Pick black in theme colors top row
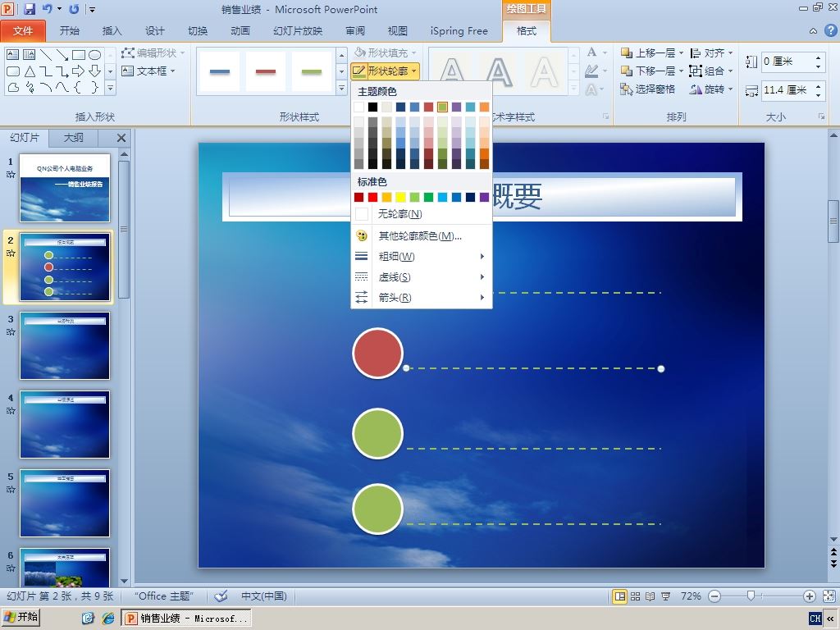 (373, 107)
